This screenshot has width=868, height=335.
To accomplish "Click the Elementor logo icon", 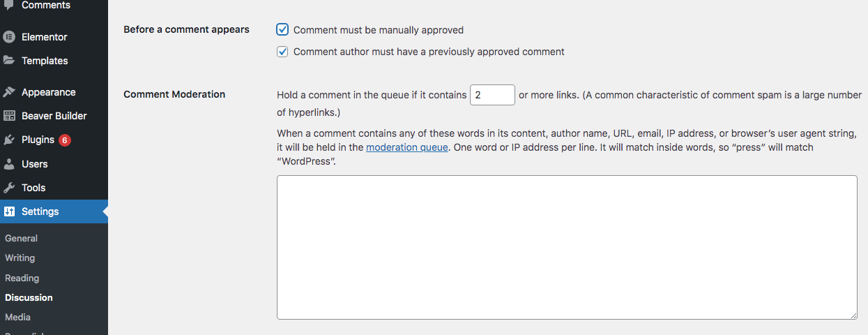I will 9,37.
